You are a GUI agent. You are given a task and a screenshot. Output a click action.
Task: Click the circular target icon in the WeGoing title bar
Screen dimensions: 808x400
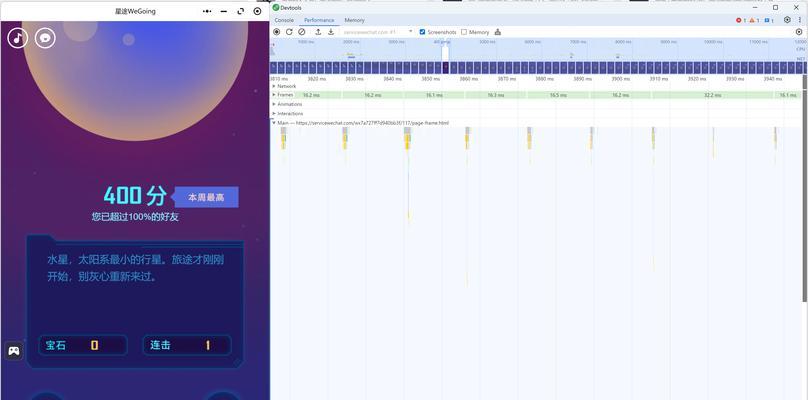point(257,11)
